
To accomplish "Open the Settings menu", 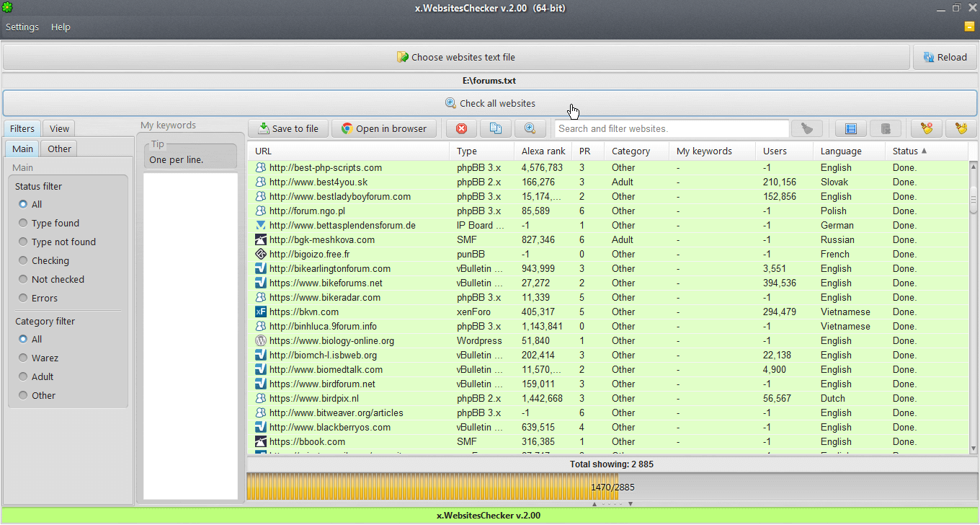I will pyautogui.click(x=22, y=27).
